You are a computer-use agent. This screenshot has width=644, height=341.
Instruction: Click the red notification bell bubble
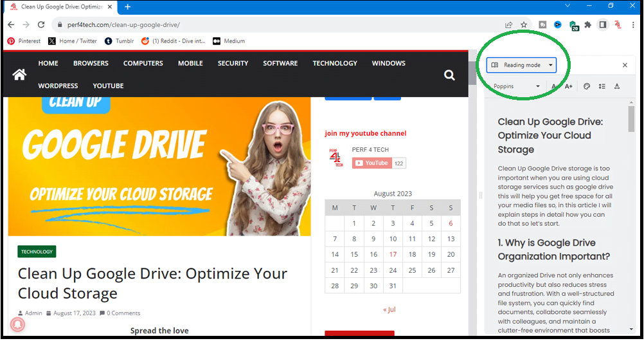(x=17, y=324)
